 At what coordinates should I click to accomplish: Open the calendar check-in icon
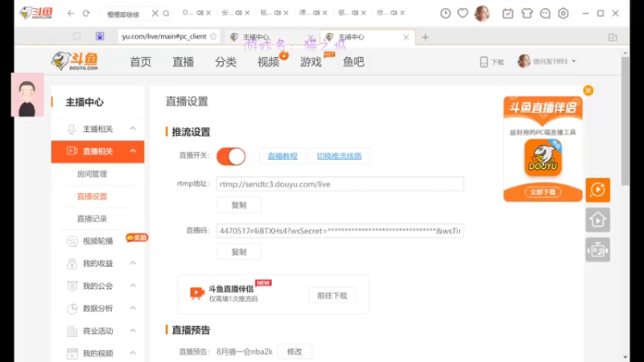click(x=508, y=13)
